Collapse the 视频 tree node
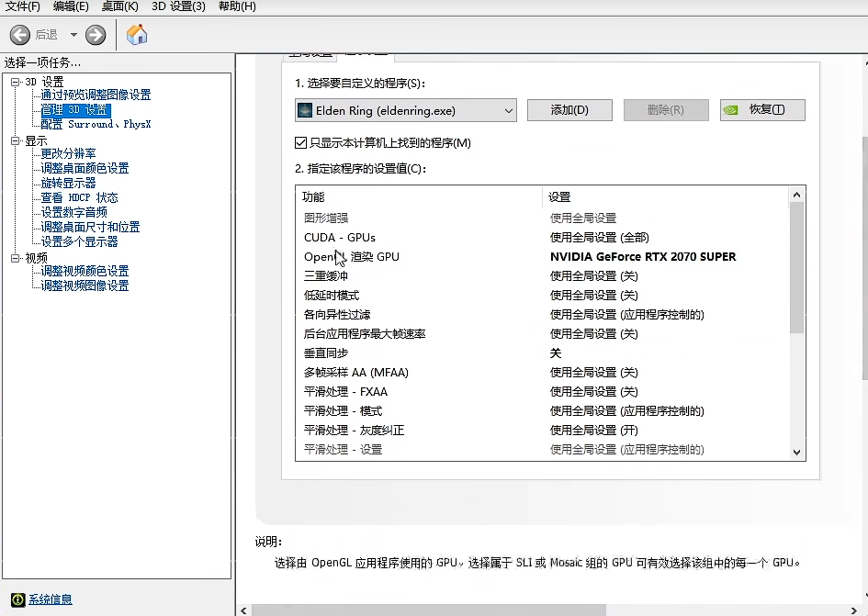868x616 pixels. point(16,258)
